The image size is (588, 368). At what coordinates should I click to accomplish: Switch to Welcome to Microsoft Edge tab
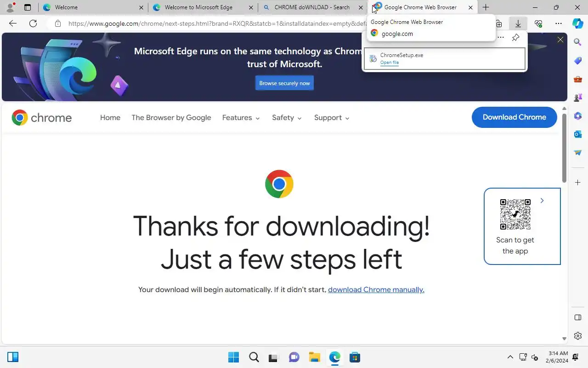pos(203,7)
